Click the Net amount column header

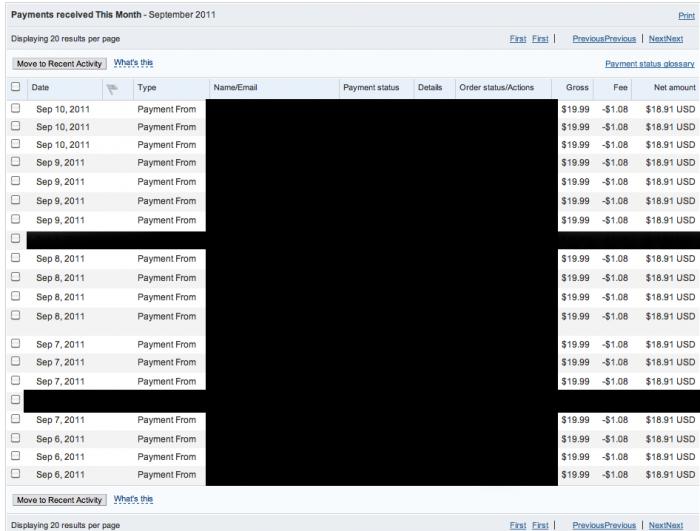(x=675, y=88)
